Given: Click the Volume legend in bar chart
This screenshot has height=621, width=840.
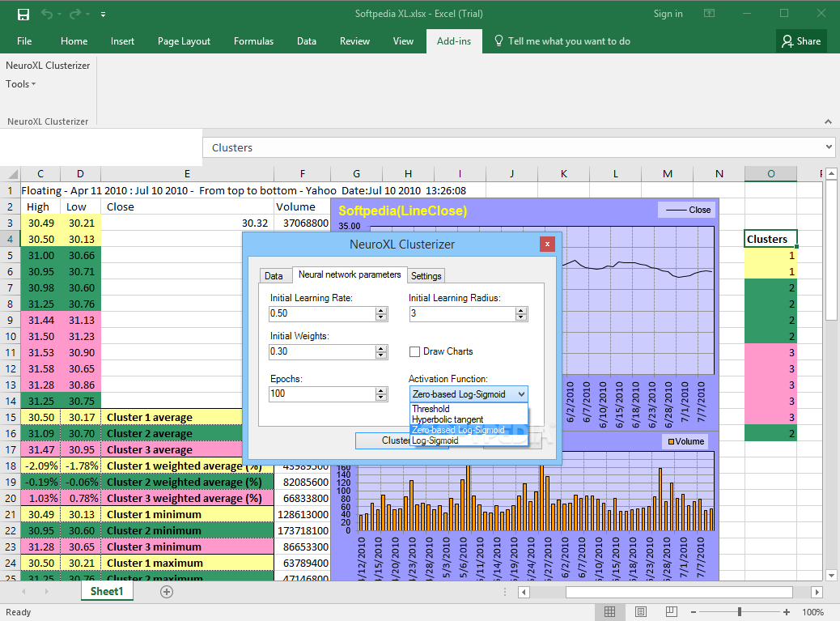Looking at the screenshot, I should pyautogui.click(x=685, y=441).
